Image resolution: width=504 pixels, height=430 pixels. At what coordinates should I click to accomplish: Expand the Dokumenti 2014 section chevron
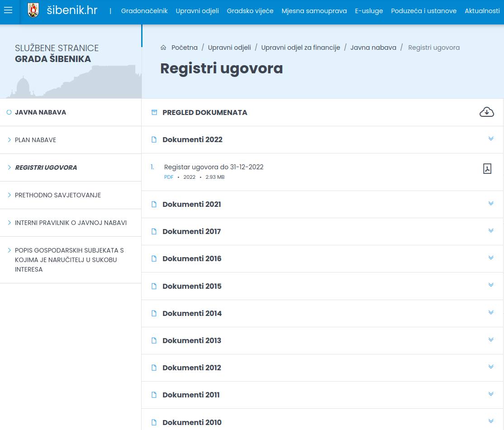coord(491,313)
